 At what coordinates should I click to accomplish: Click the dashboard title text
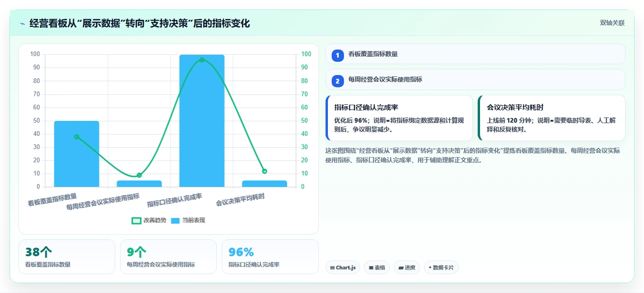[x=139, y=24]
